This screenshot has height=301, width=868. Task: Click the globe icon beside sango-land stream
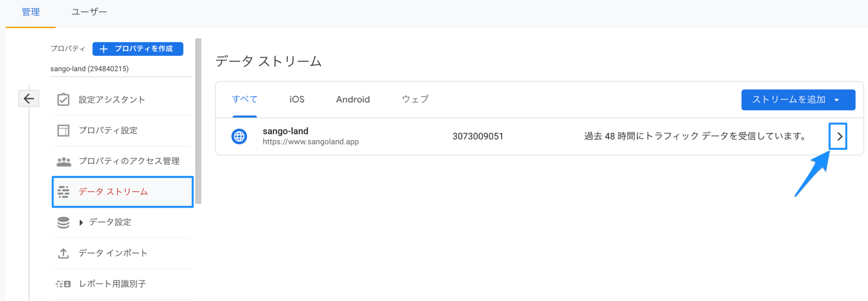pos(239,136)
